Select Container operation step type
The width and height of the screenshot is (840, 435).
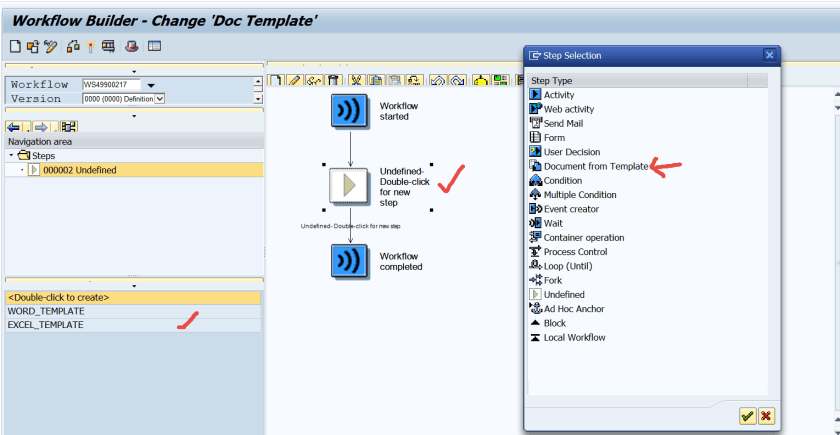tap(584, 237)
